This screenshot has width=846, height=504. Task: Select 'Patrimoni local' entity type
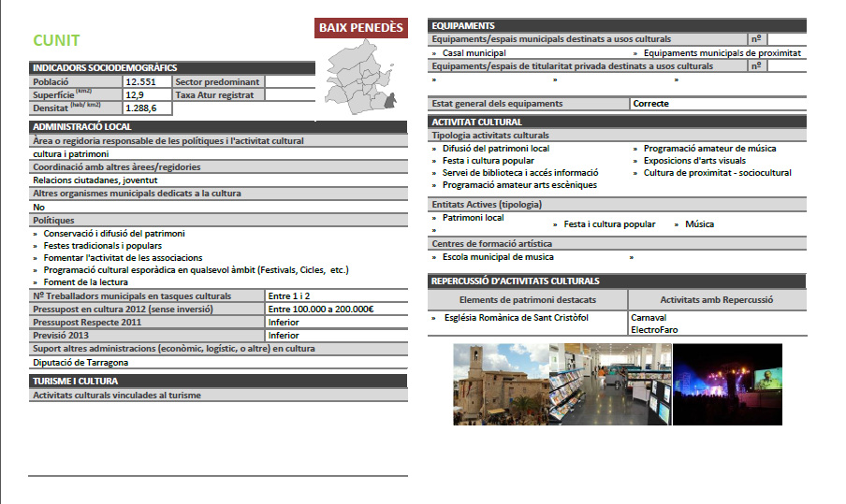coord(473,218)
